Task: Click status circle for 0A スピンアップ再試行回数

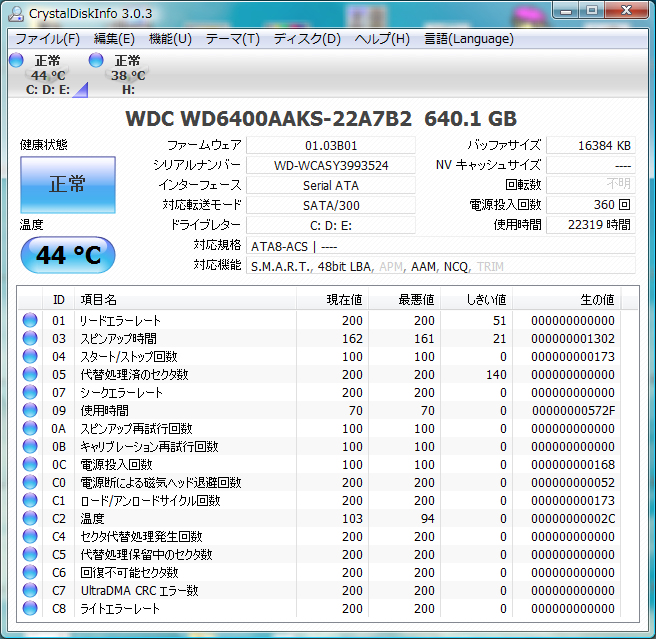Action: click(x=30, y=428)
